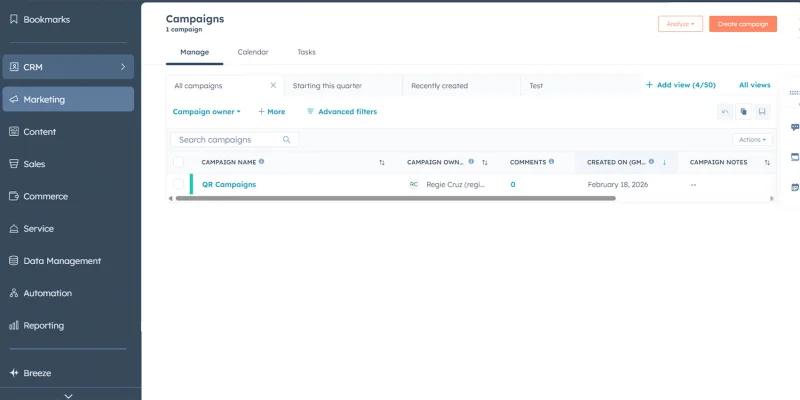Open Breeze from the sidebar

click(37, 373)
